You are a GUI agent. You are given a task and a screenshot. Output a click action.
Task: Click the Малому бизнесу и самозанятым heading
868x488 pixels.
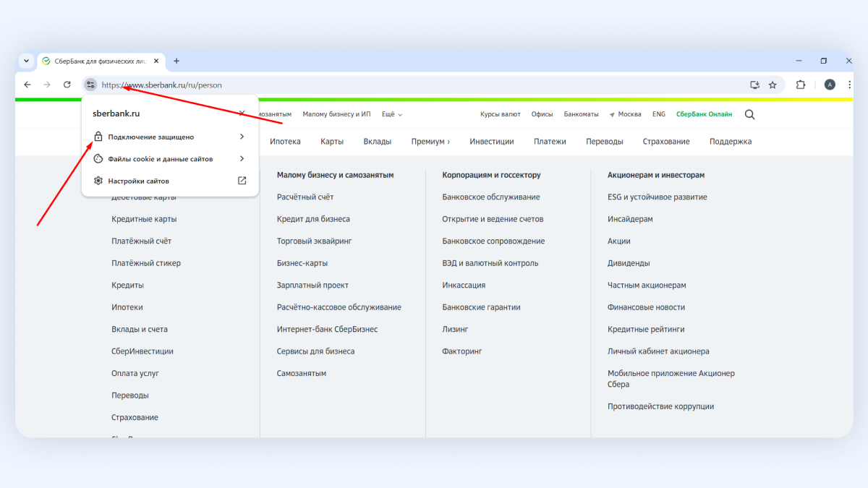click(x=335, y=175)
